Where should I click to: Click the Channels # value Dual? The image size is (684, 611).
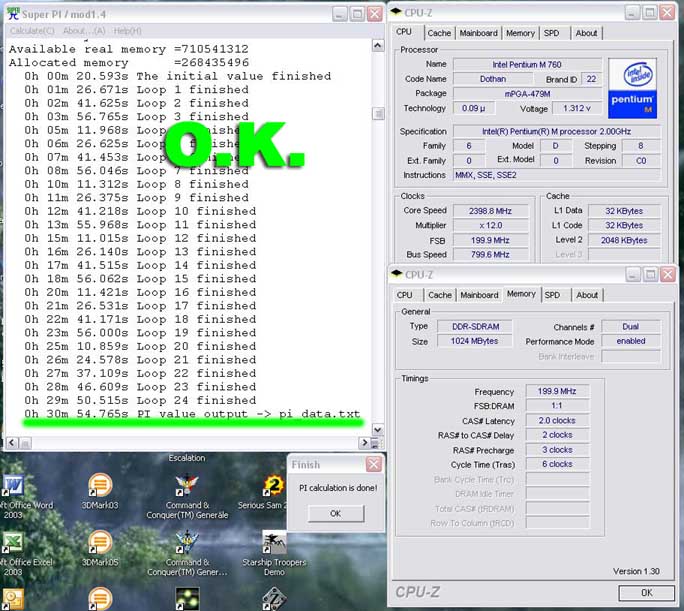(631, 327)
